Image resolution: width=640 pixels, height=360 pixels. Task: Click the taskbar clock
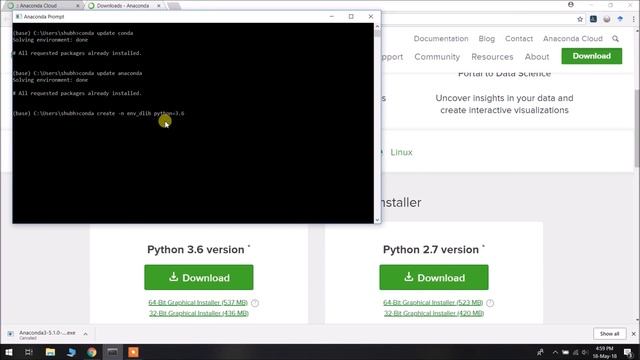(604, 352)
